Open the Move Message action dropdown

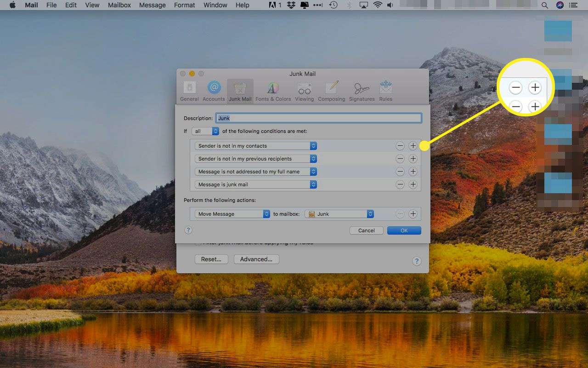[232, 214]
